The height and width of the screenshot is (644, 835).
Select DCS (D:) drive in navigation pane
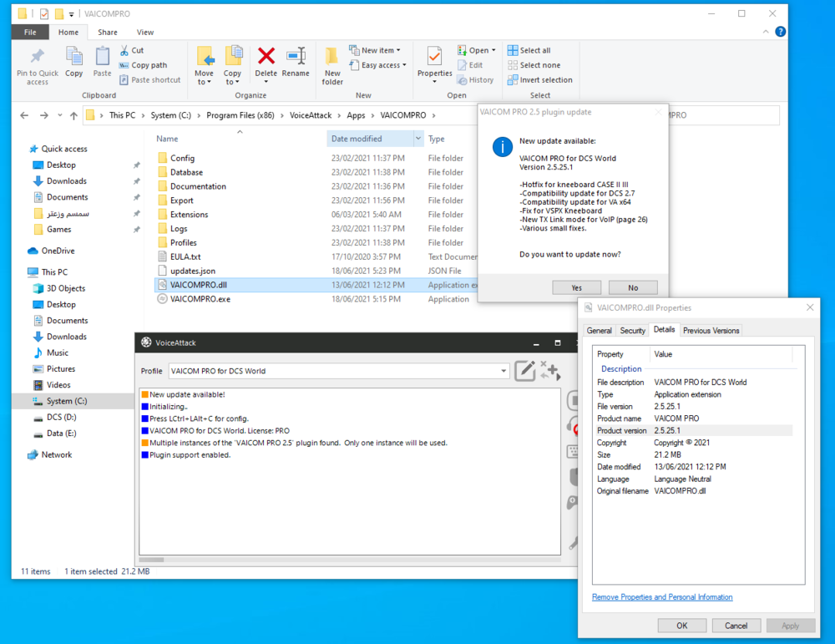tap(61, 417)
